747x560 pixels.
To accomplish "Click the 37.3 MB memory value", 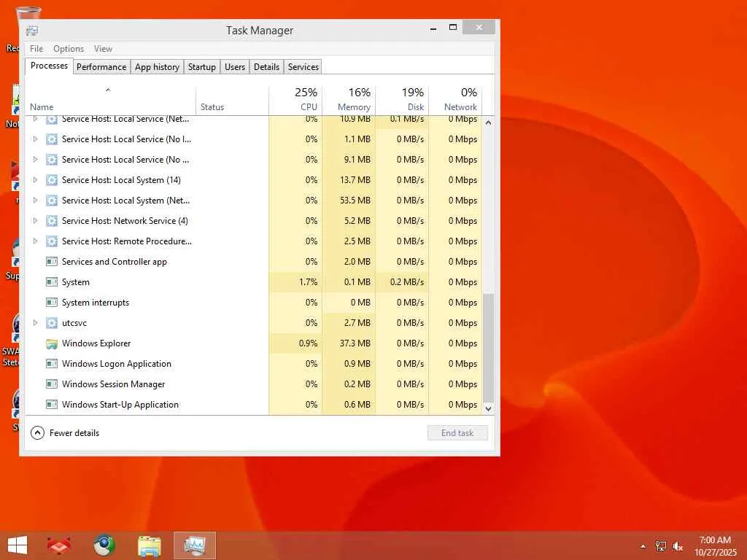I will (x=355, y=343).
